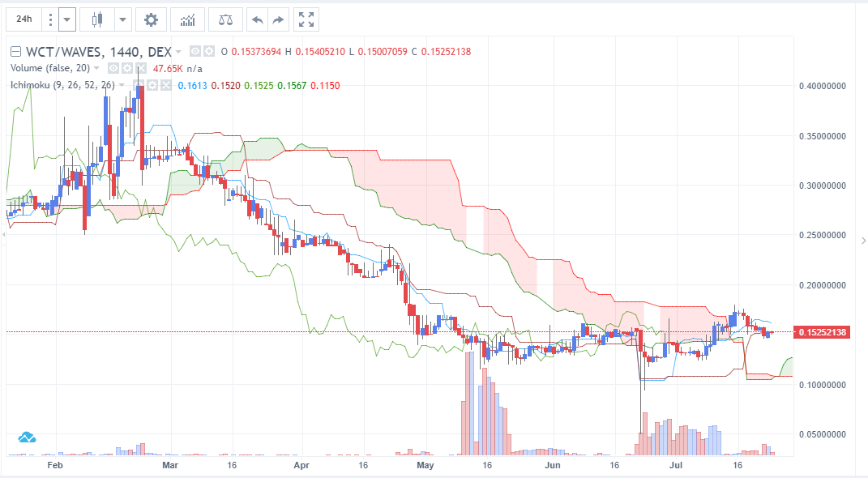This screenshot has width=868, height=478.
Task: Click the compare symbols scales icon
Action: tap(225, 20)
